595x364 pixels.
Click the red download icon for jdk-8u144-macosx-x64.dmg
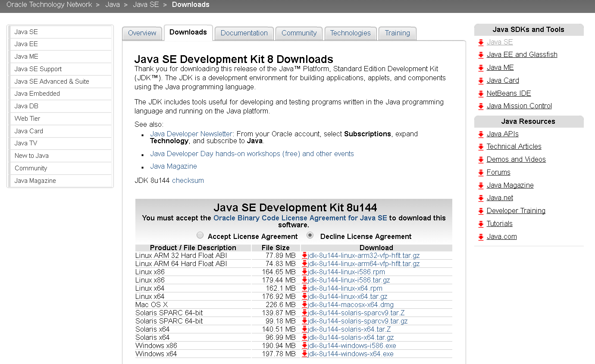pos(304,305)
